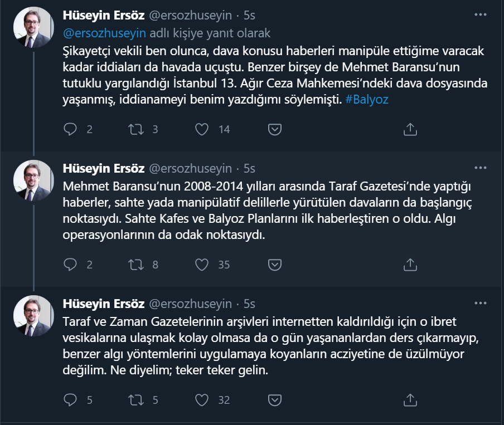Open more options menu on third tweet
This screenshot has width=504, height=425.
480,302
